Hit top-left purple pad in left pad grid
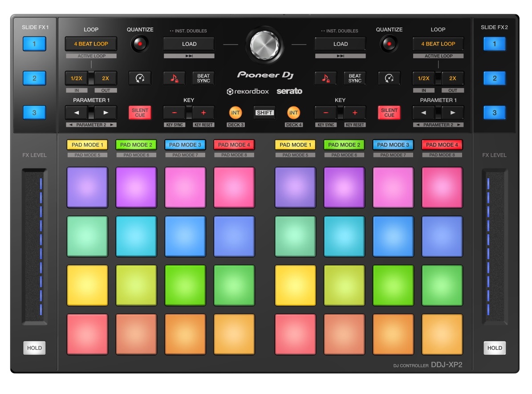Viewport: 532px width, 394px height. pos(87,187)
